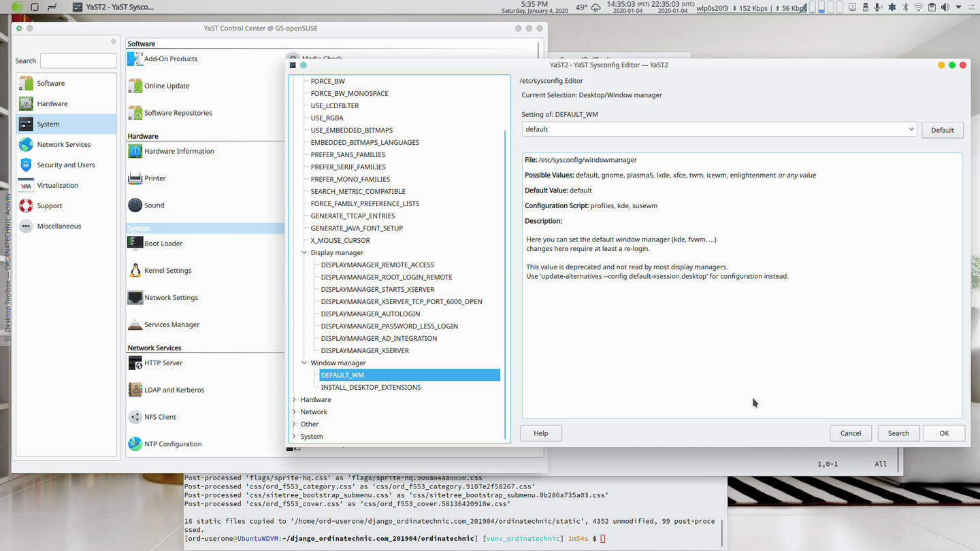
Task: Open the DEFAULT_WM setting dropdown
Action: click(719, 129)
